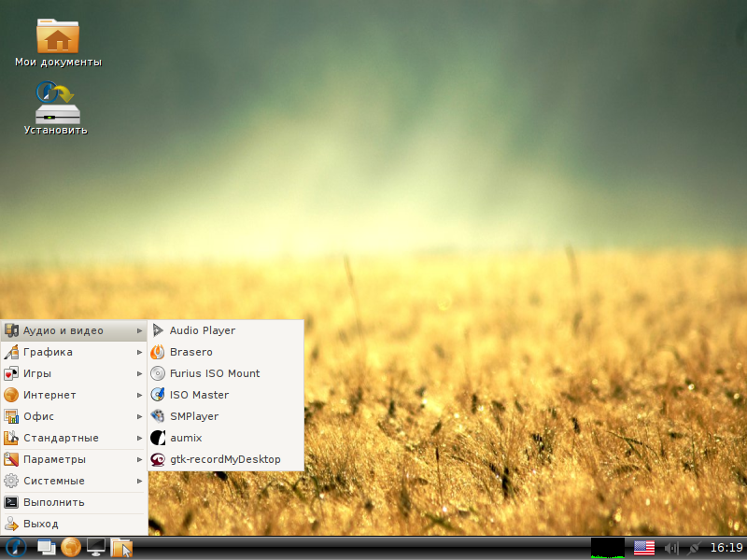Open the Стандартные menu category

click(74, 438)
